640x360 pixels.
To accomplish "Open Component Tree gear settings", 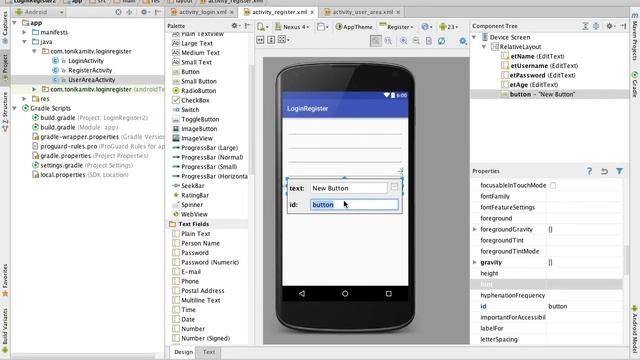I will [610, 26].
